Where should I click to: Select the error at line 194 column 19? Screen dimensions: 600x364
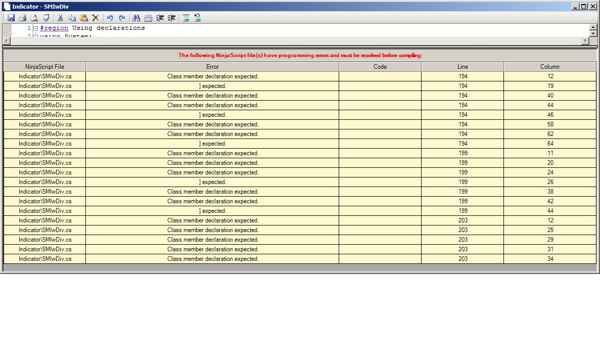300,86
